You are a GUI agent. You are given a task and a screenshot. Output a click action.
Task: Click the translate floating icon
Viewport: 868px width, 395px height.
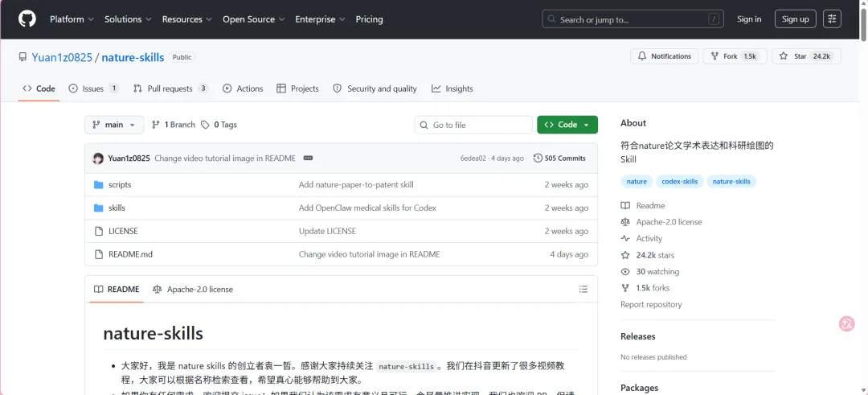point(847,323)
